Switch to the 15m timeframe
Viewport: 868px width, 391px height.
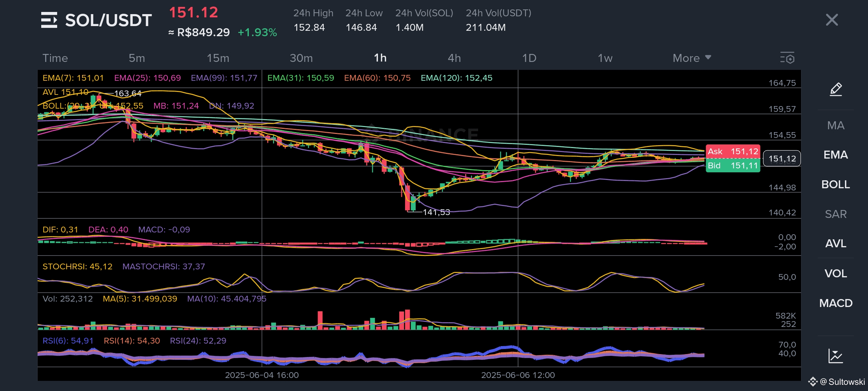click(218, 58)
